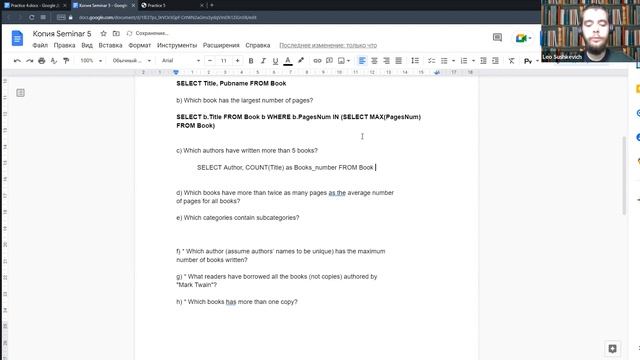Click the Google Docs home logo
Viewport: 640px width, 360px height.
(17, 38)
